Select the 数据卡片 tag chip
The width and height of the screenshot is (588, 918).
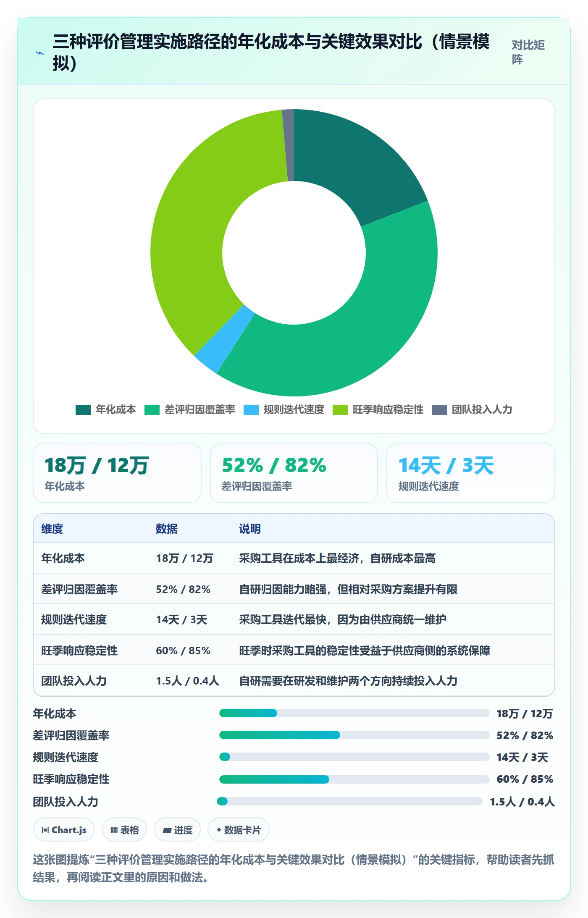239,829
